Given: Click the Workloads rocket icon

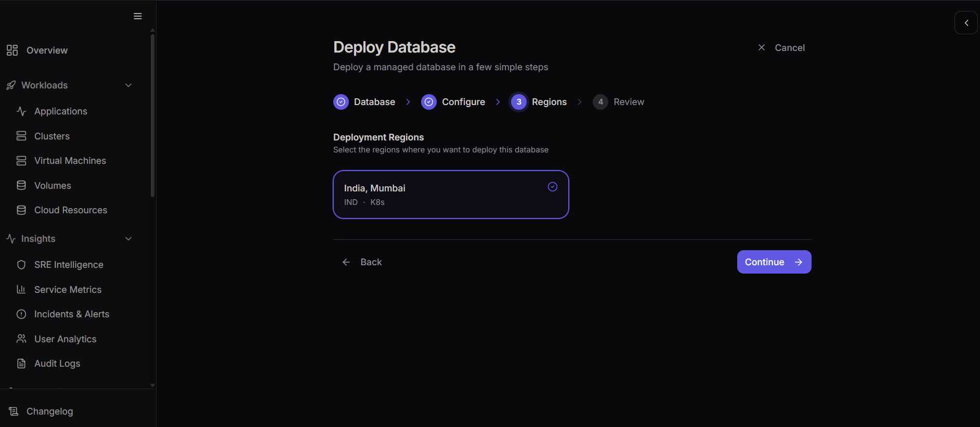Looking at the screenshot, I should [11, 85].
